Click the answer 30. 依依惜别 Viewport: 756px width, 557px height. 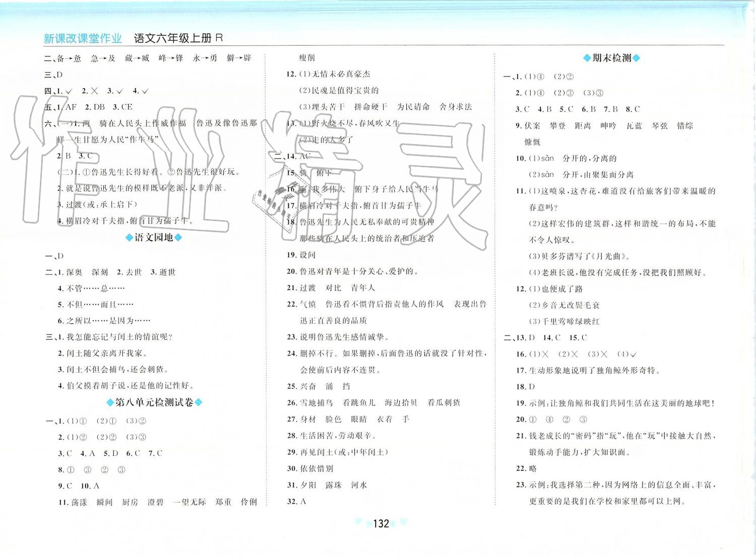[310, 468]
